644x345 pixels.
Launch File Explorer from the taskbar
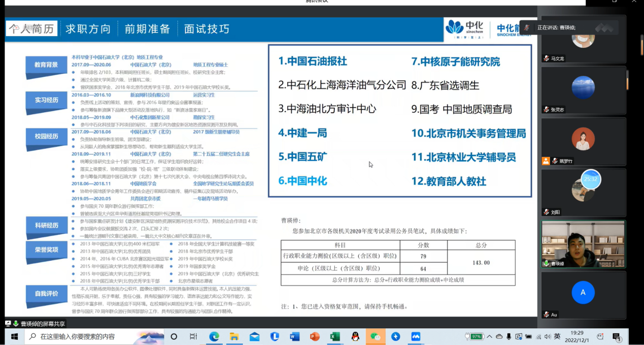234,336
